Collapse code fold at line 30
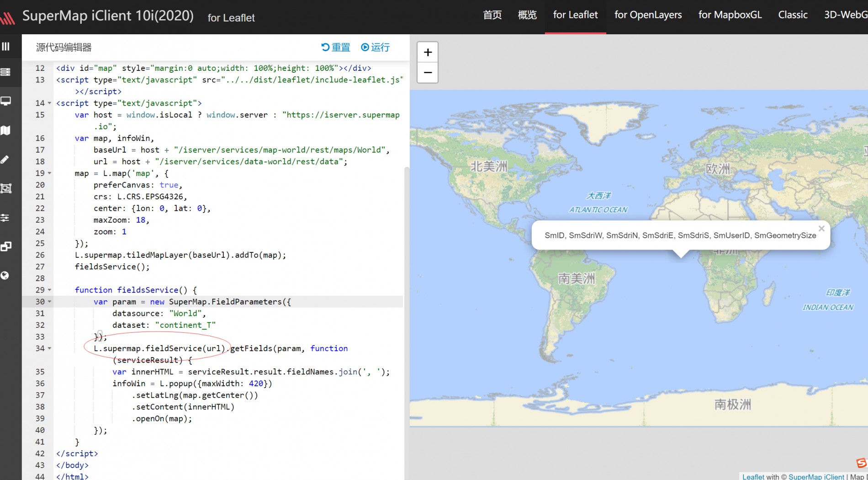 [50, 302]
